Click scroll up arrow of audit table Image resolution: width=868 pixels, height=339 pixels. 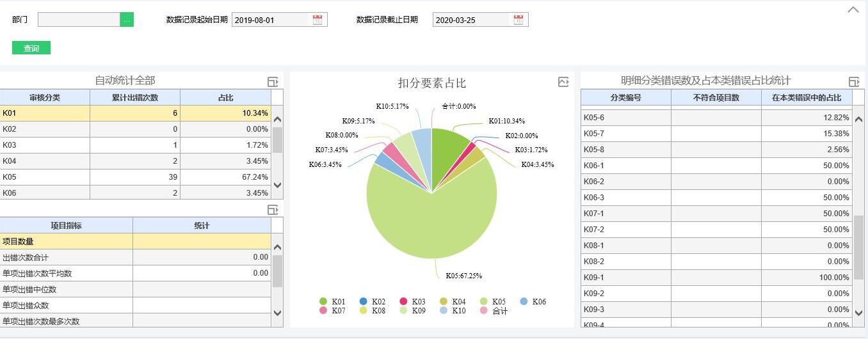277,119
